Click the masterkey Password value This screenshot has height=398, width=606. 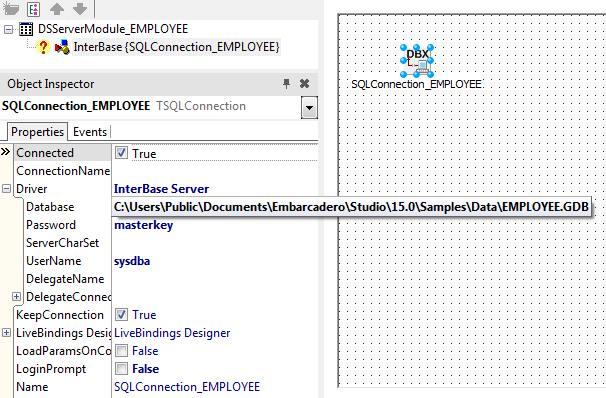click(143, 225)
